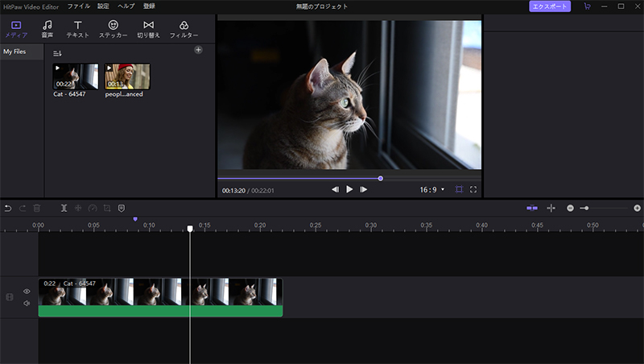Toggle the timeline snapping button
Screen dimensions: 644x364
[531, 208]
